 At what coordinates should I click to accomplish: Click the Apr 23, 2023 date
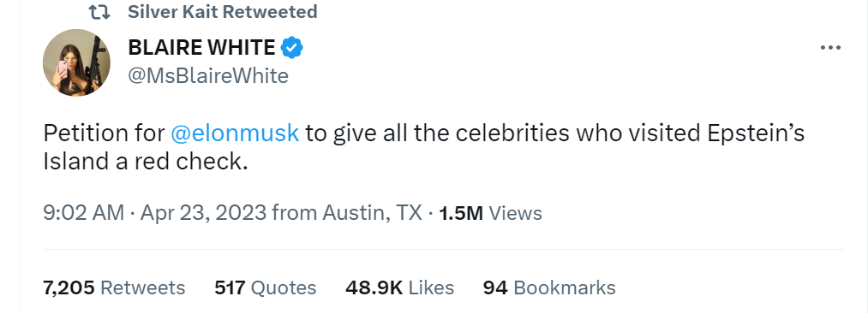pos(204,213)
